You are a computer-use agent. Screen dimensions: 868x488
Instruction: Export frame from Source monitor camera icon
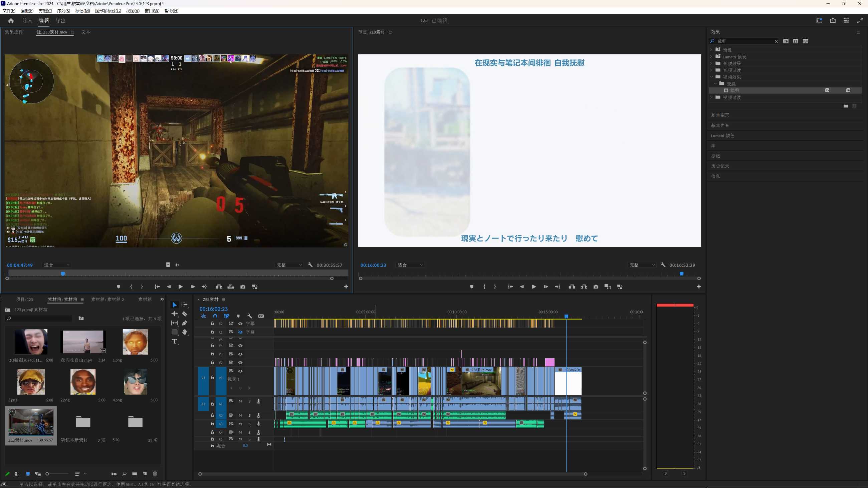[243, 287]
